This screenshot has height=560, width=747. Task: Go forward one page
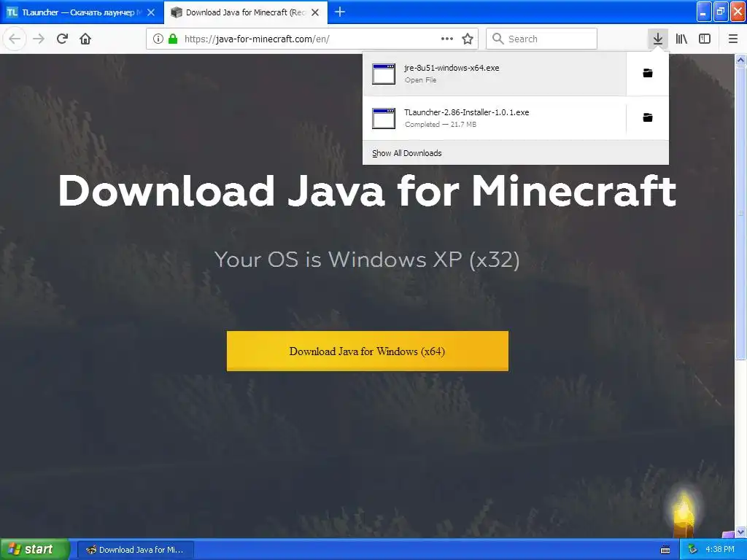[x=39, y=39]
